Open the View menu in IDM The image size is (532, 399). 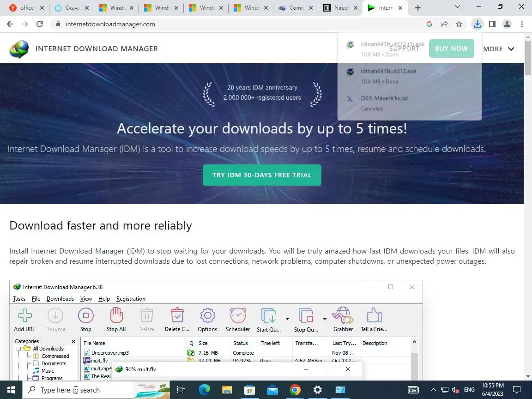tap(86, 299)
